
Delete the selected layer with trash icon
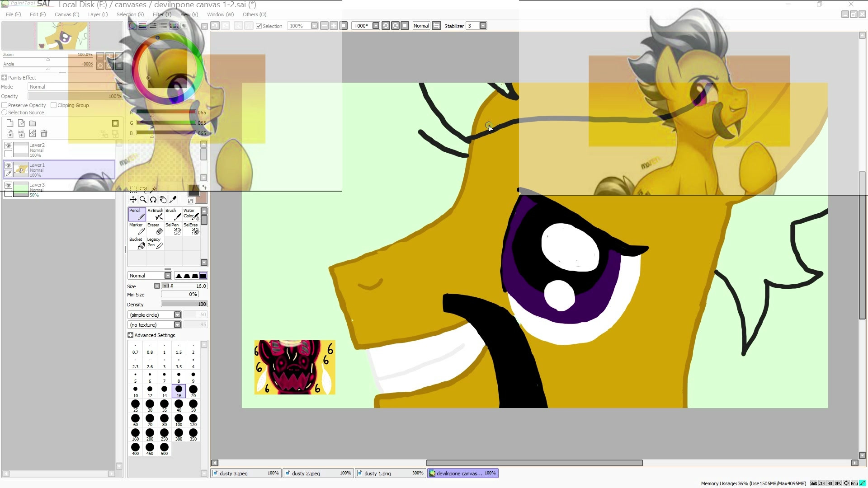tap(44, 134)
